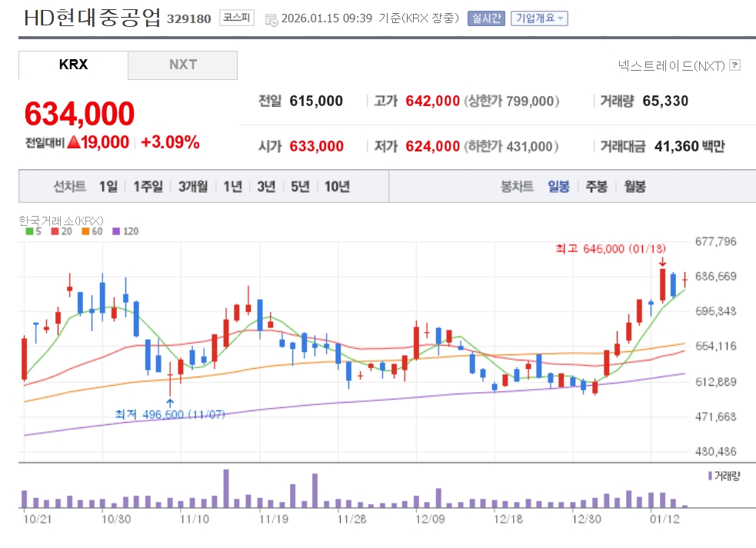This screenshot has width=756, height=548.
Task: Click the 한국거래소(KRX) chart label
Action: coord(62,221)
